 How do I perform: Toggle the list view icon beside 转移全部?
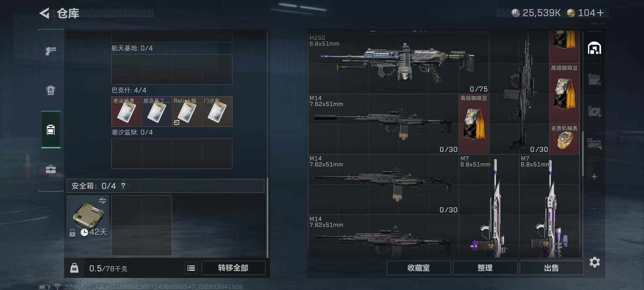pos(191,268)
